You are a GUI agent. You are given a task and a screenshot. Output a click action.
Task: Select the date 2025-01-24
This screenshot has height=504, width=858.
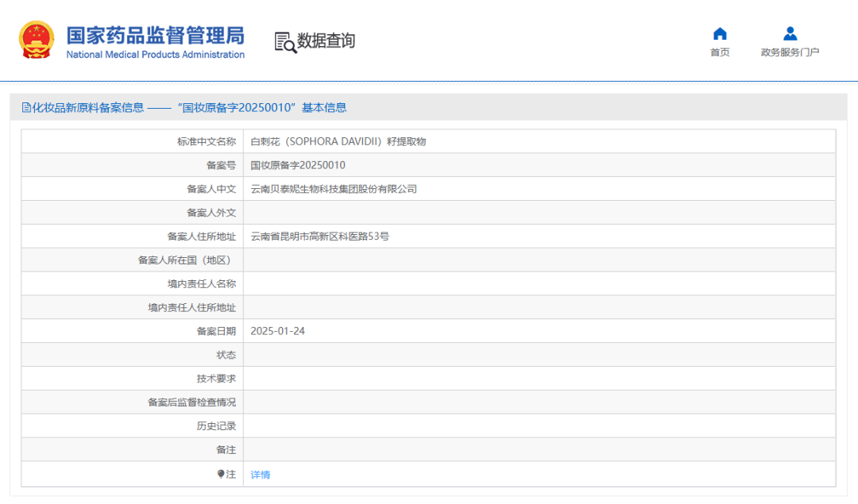tap(277, 331)
